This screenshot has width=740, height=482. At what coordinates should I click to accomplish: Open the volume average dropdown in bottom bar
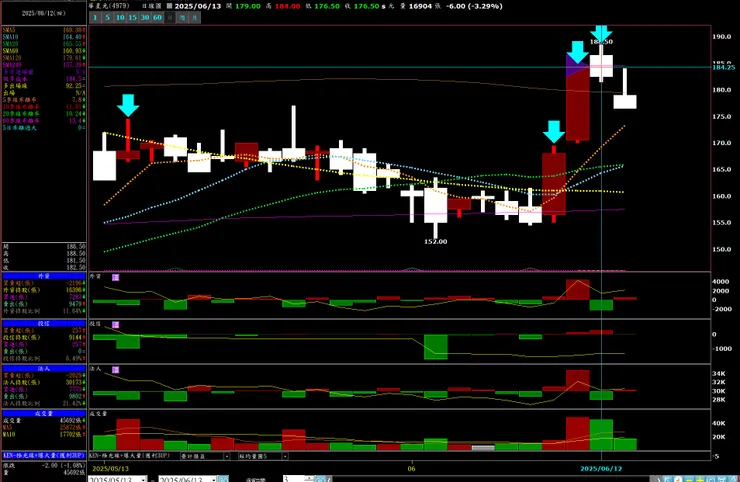point(285,457)
